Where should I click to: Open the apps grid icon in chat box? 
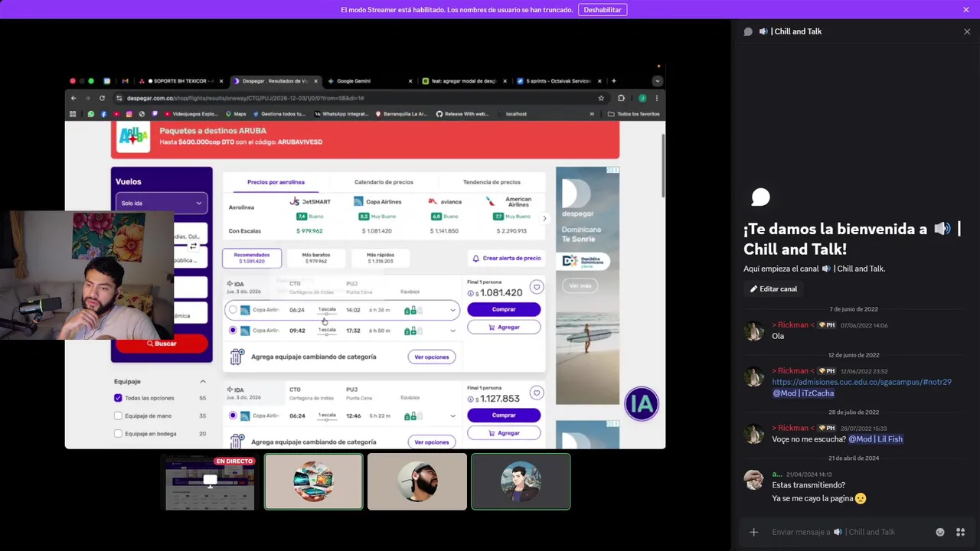tap(960, 532)
